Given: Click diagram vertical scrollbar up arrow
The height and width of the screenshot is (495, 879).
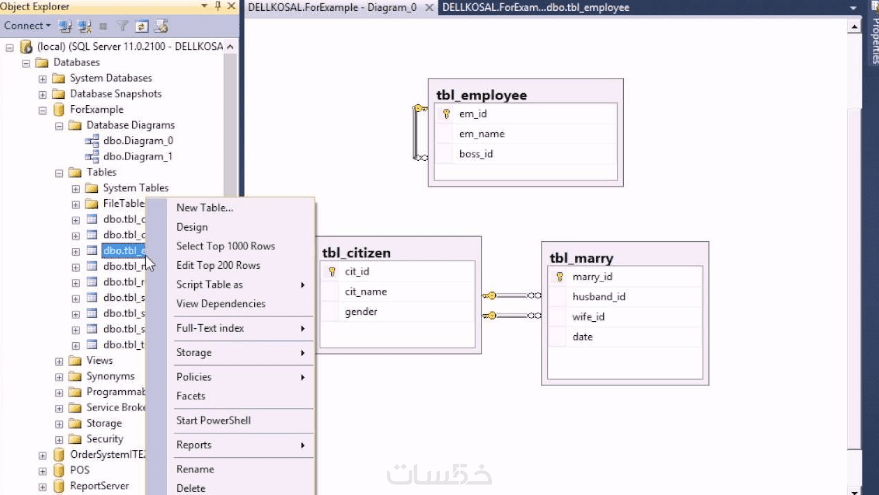Looking at the screenshot, I should click(854, 26).
